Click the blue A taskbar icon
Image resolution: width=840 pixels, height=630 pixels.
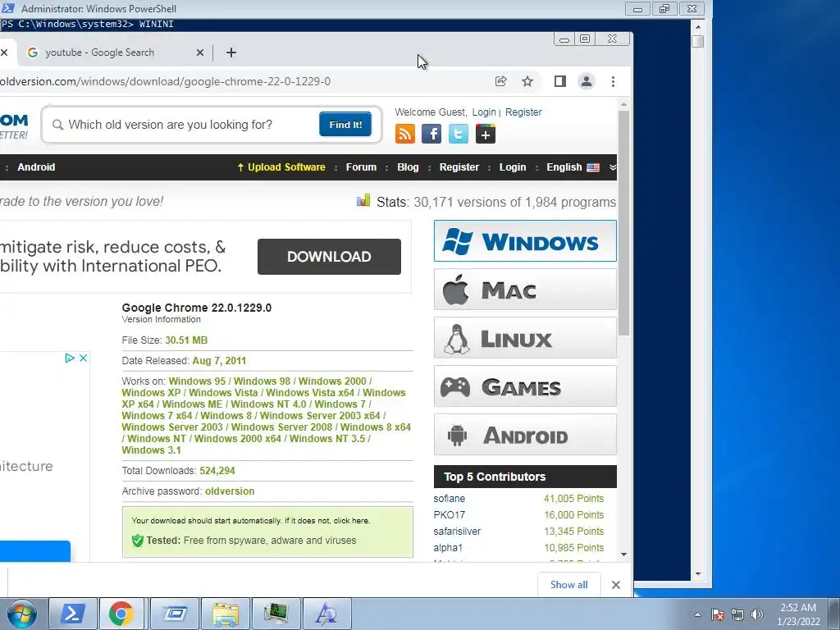326,614
